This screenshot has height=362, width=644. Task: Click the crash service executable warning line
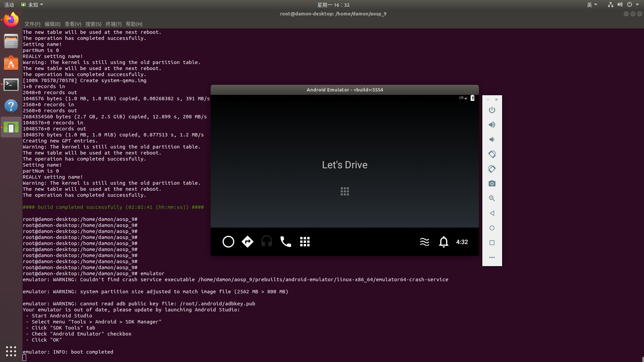tap(235, 280)
